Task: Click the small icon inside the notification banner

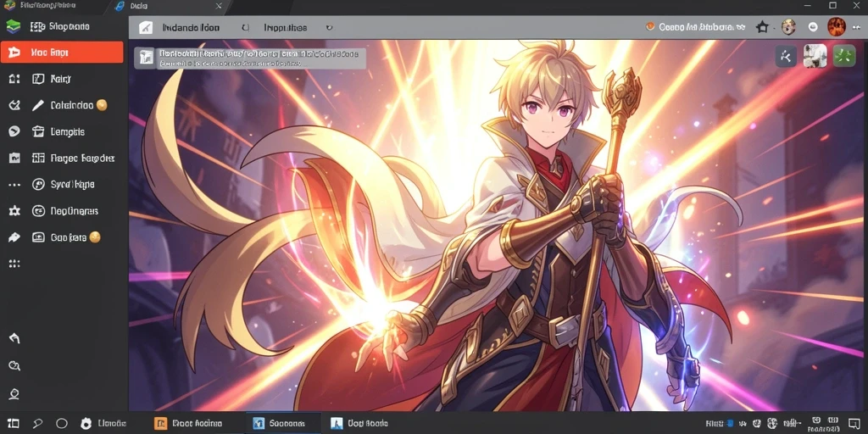Action: [146, 58]
